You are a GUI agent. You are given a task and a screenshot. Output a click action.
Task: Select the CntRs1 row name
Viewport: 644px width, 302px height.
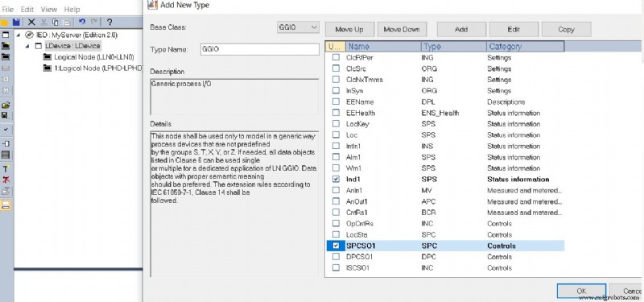(x=357, y=213)
